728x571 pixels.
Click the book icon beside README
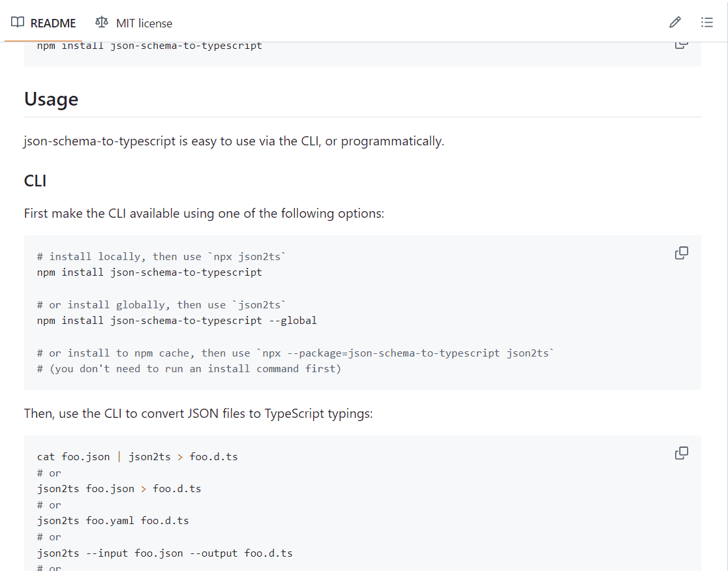[x=18, y=23]
